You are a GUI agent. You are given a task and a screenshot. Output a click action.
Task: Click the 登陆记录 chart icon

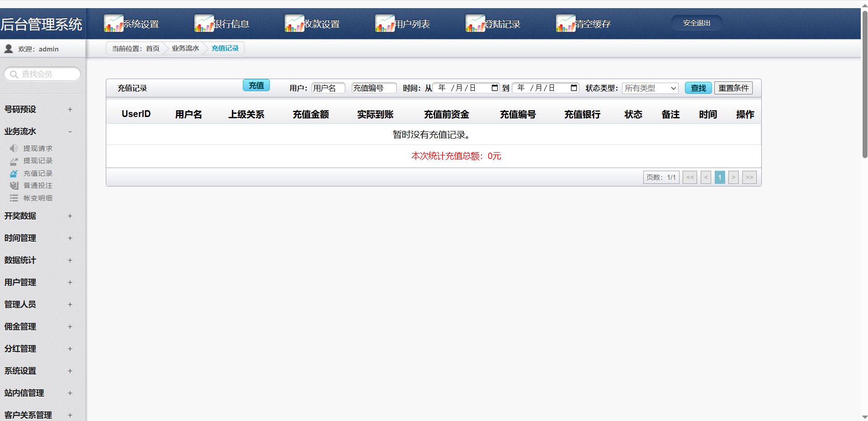(475, 23)
